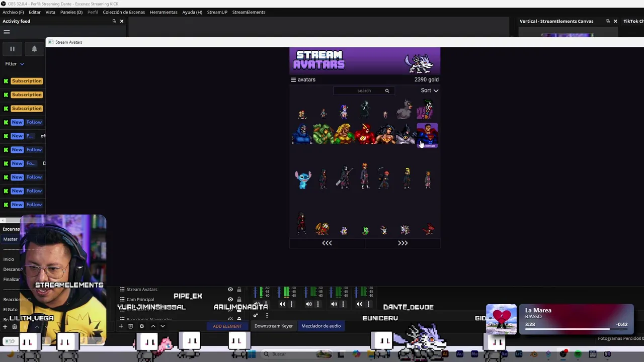Float the Vertical StreamElements Canvas dock
This screenshot has height=362, width=644.
(608, 21)
